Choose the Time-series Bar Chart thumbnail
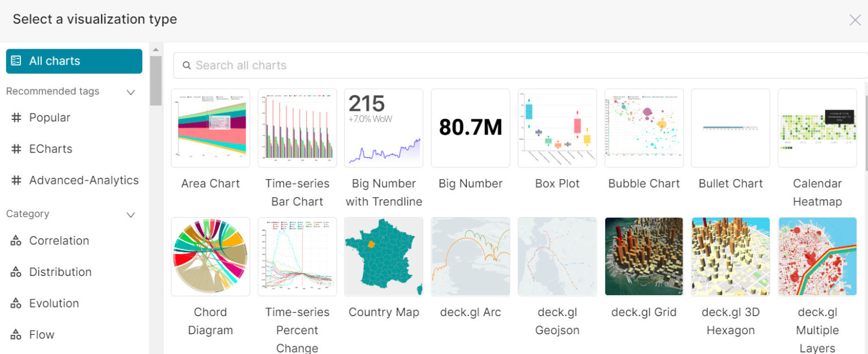 [297, 128]
